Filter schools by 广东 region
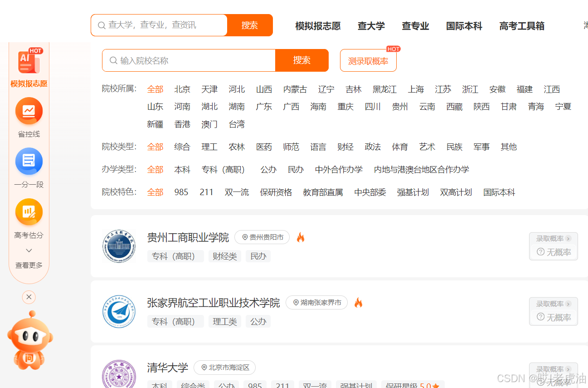Screen dimensions: 588x388 coord(264,107)
